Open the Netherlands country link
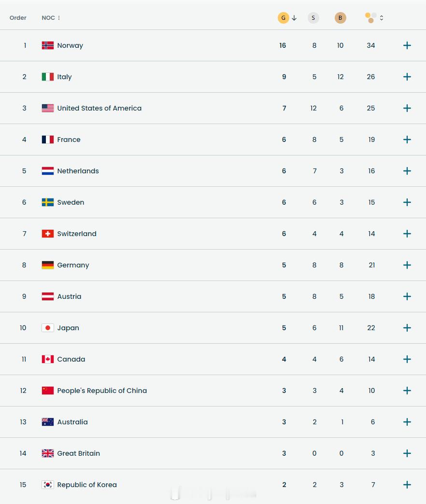The height and width of the screenshot is (504, 426). (x=78, y=171)
